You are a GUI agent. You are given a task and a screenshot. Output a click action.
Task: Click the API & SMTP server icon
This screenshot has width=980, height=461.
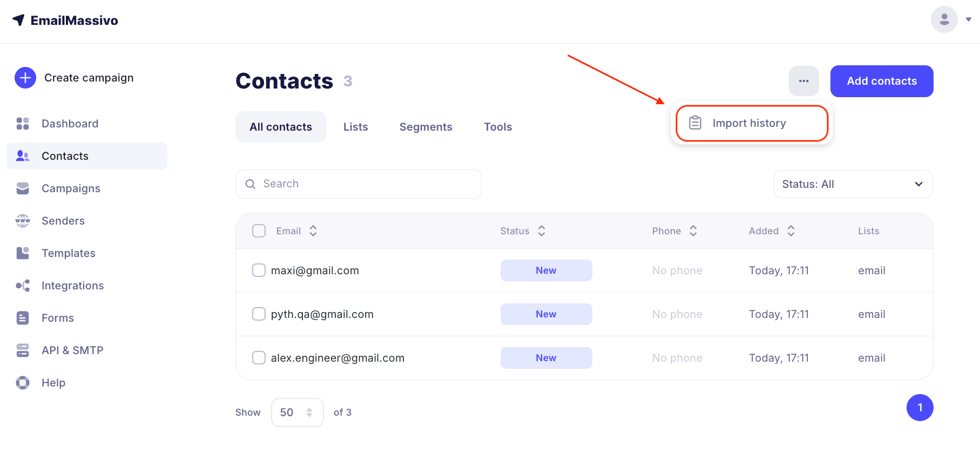pos(23,350)
